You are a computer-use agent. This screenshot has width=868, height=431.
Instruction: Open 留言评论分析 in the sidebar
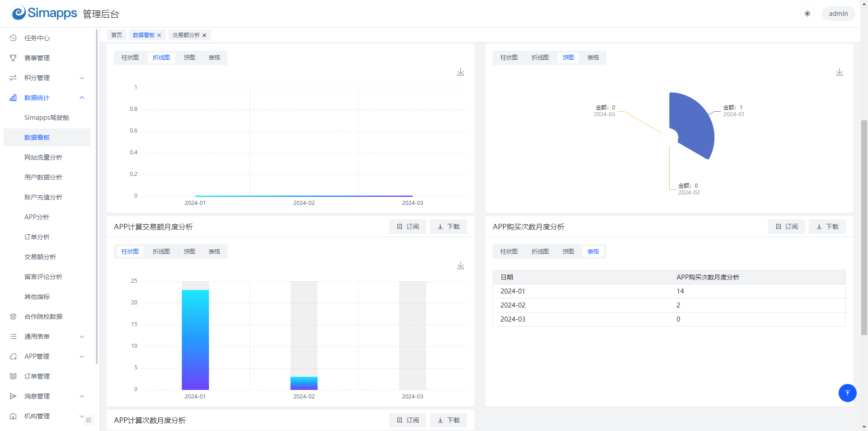(x=47, y=277)
